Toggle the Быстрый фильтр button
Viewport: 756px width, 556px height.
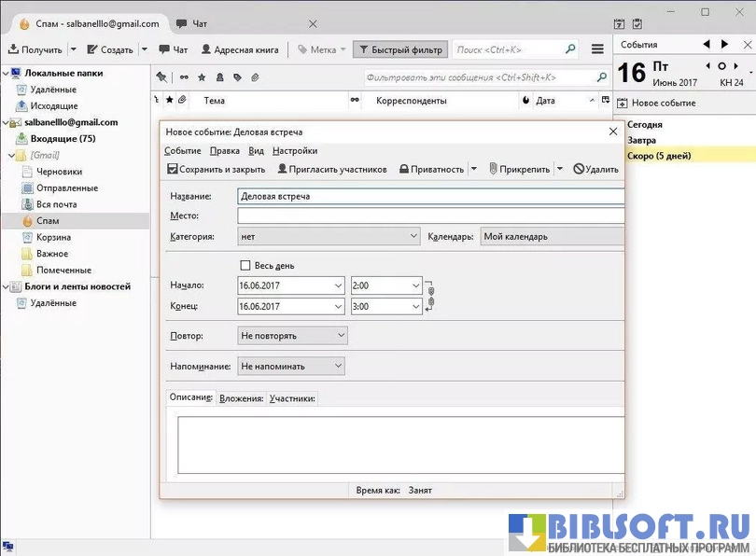coord(399,49)
